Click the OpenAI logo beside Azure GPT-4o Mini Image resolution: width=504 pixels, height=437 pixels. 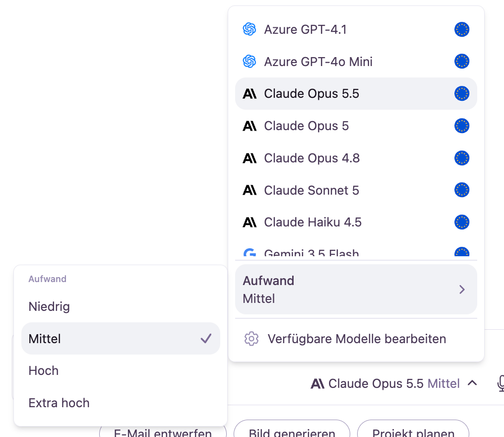pyautogui.click(x=250, y=62)
